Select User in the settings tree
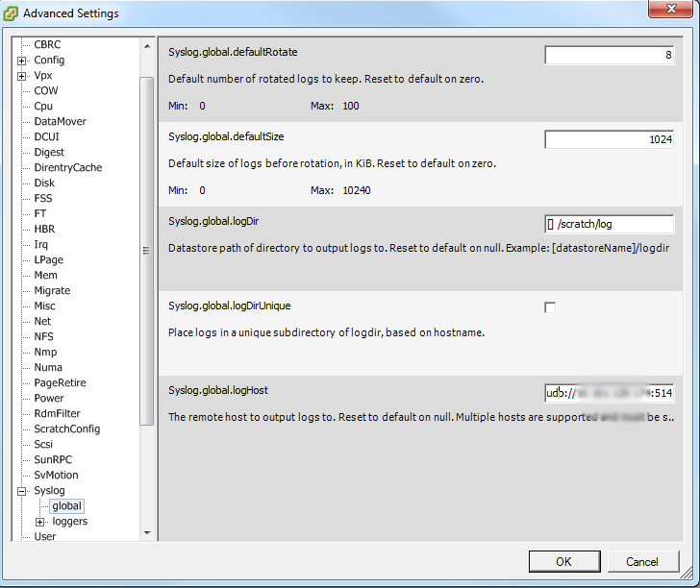This screenshot has height=588, width=700. (45, 536)
